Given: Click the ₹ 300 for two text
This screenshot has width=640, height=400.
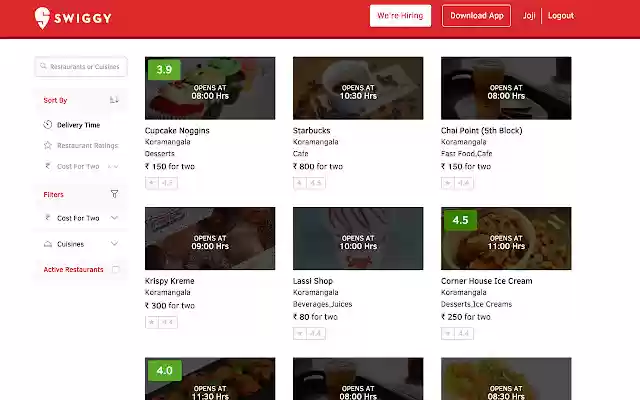Looking at the screenshot, I should [170, 305].
